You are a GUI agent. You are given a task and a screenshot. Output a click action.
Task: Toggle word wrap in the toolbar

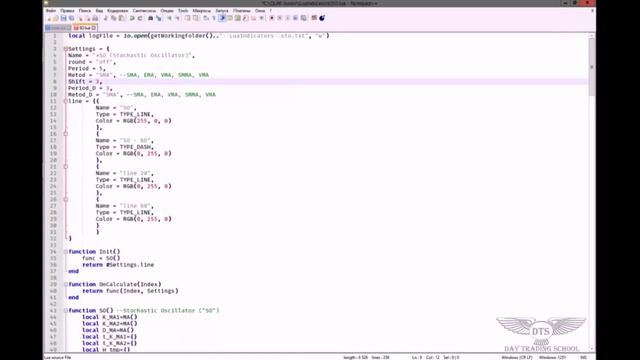click(x=206, y=18)
